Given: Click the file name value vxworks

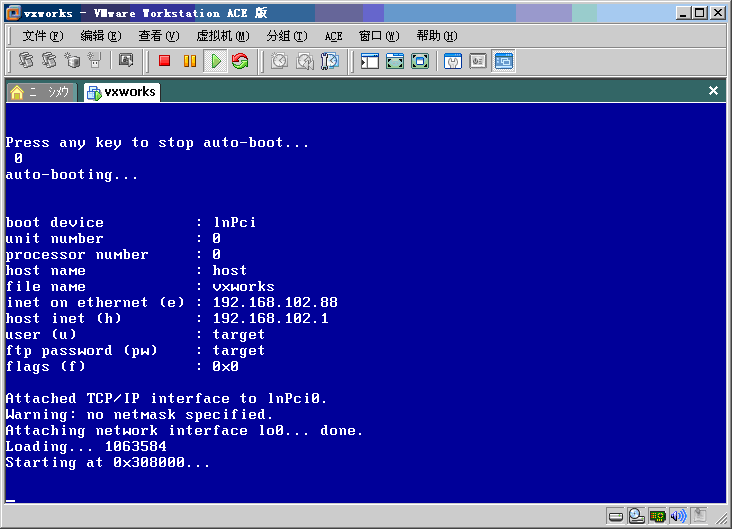Looking at the screenshot, I should [243, 286].
